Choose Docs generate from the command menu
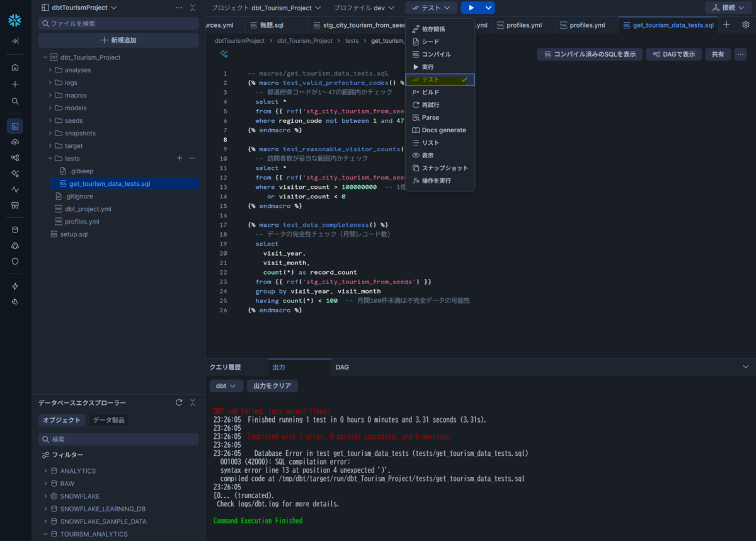 point(440,130)
